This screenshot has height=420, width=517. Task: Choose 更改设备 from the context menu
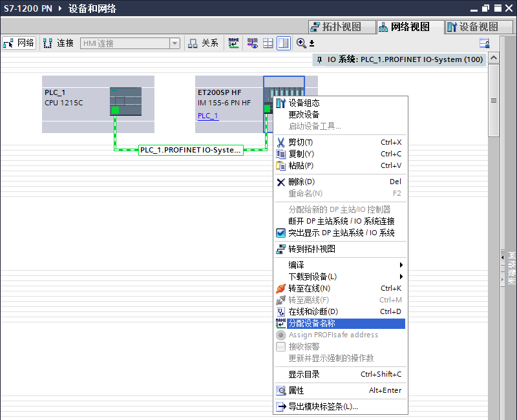click(341, 114)
